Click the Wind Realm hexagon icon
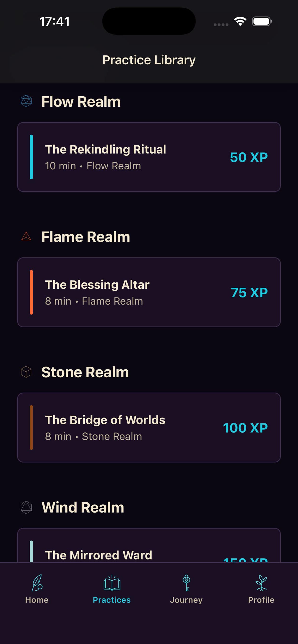This screenshot has width=298, height=644. point(26,507)
